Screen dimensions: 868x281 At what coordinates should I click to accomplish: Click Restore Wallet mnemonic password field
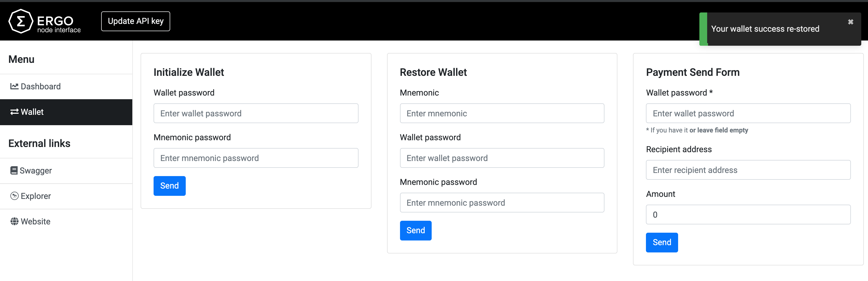(x=502, y=202)
